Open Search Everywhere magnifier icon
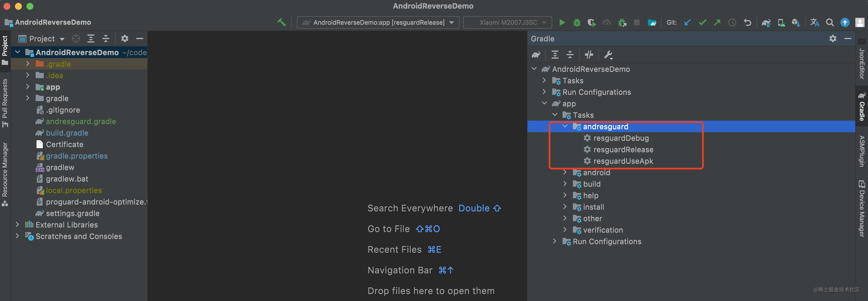This screenshot has width=868, height=301. tap(830, 22)
